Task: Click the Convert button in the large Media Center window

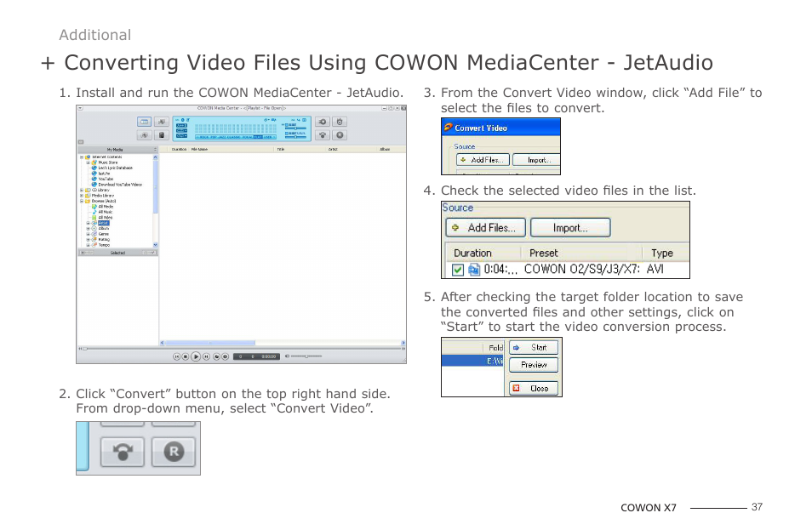Action: [323, 135]
